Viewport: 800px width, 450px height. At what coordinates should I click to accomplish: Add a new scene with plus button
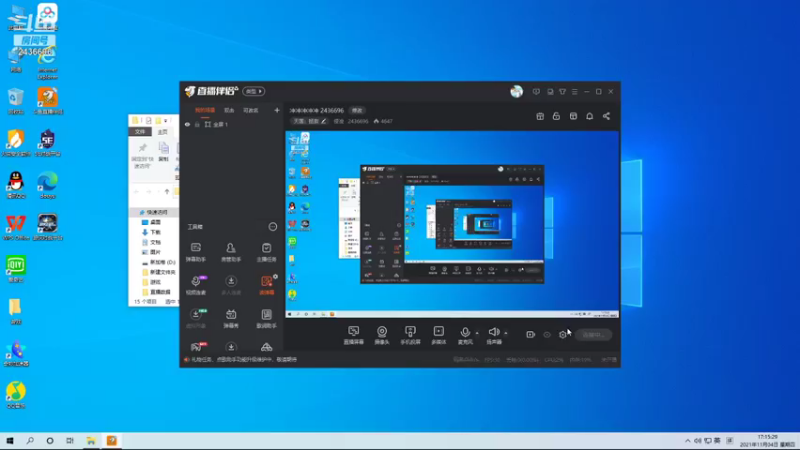[x=277, y=110]
